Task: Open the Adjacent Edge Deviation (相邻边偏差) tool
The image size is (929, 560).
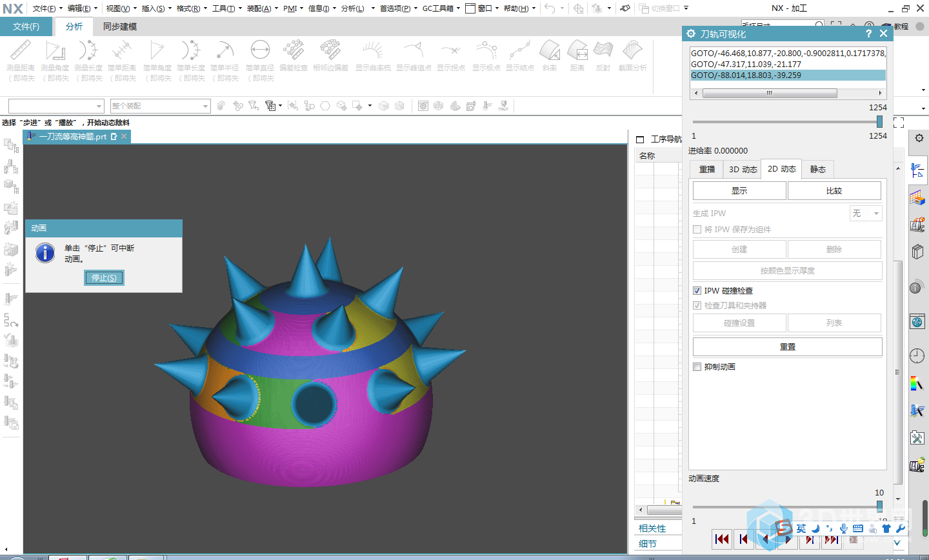Action: 330,50
